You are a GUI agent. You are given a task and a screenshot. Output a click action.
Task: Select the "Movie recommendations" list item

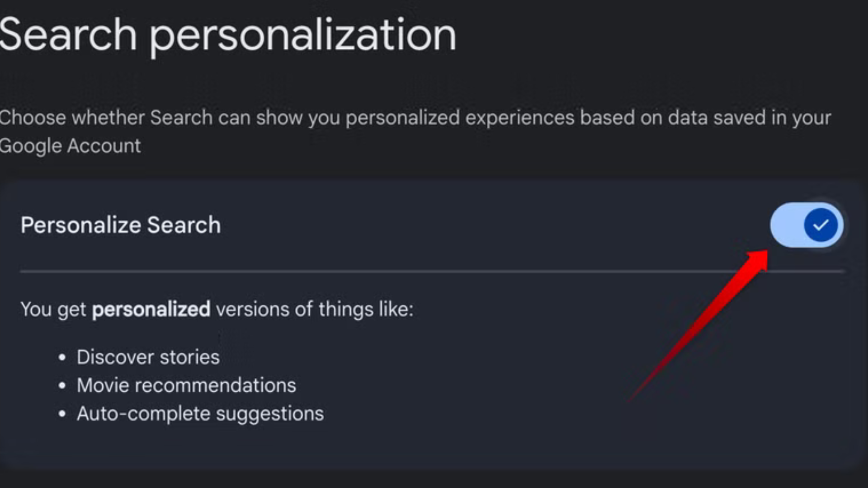[186, 385]
